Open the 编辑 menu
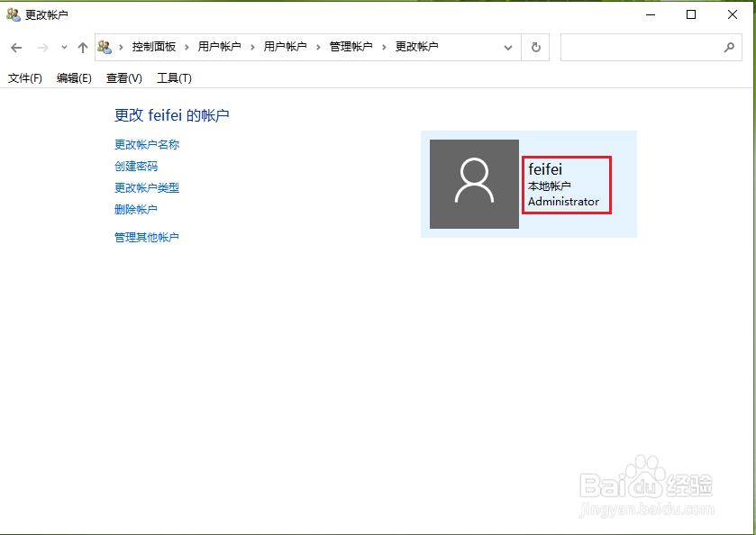Image resolution: width=756 pixels, height=535 pixels. [73, 78]
